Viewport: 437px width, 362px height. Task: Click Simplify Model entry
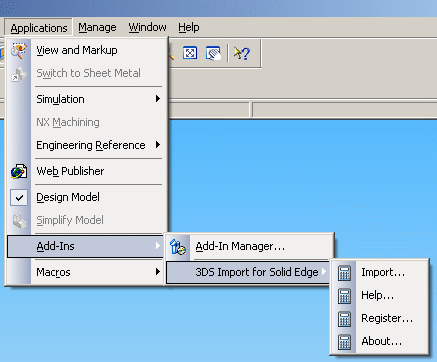(x=87, y=220)
